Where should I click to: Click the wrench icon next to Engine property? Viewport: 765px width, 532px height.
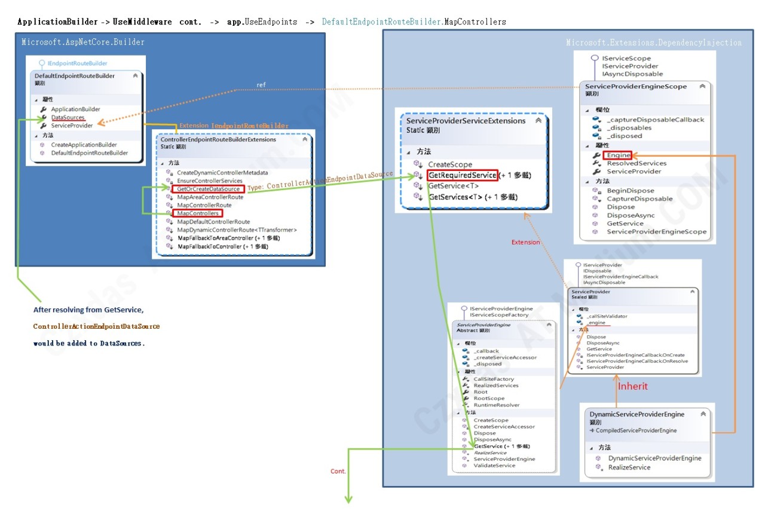pos(596,155)
